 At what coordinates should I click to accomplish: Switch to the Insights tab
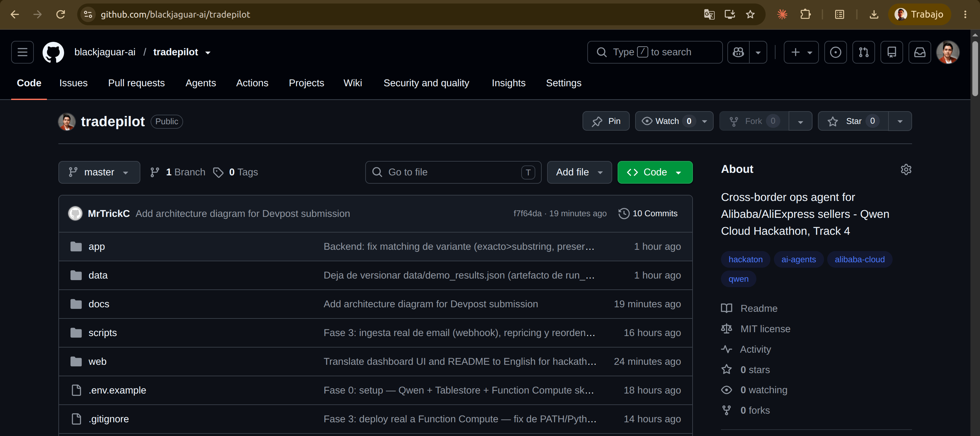[x=509, y=83]
